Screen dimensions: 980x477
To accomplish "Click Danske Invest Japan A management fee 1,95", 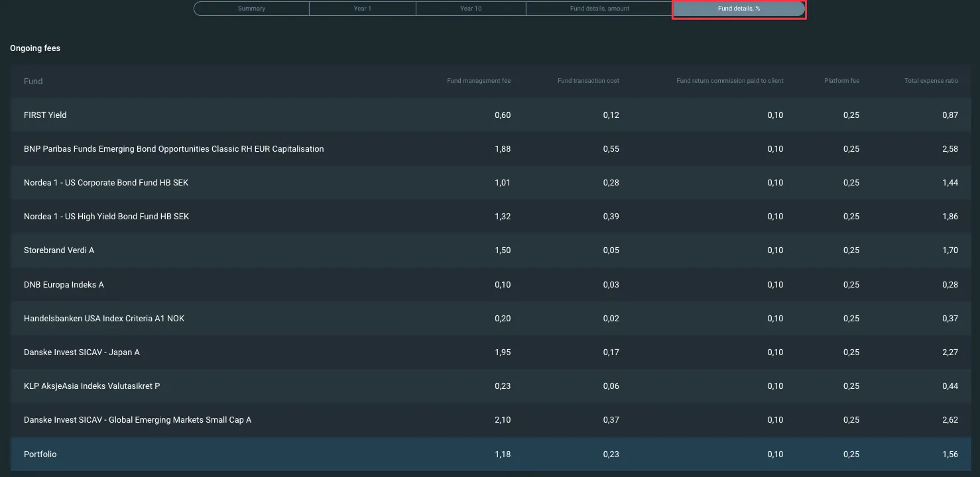I will click(x=503, y=352).
